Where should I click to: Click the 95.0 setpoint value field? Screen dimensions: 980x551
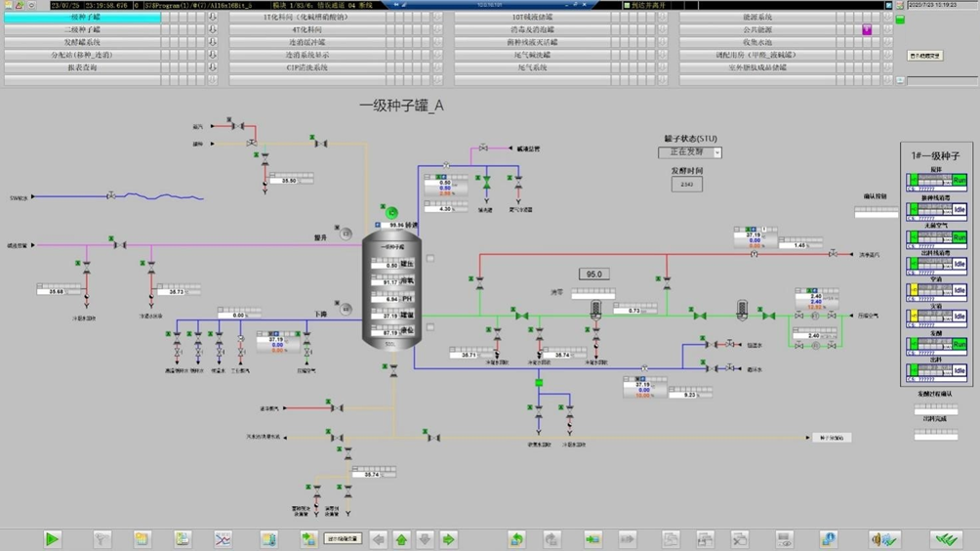[593, 275]
